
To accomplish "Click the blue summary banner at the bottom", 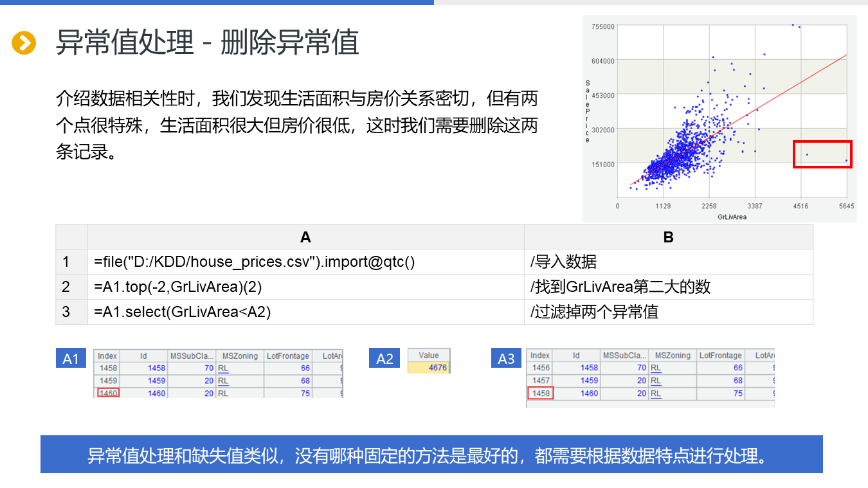I will [x=431, y=455].
